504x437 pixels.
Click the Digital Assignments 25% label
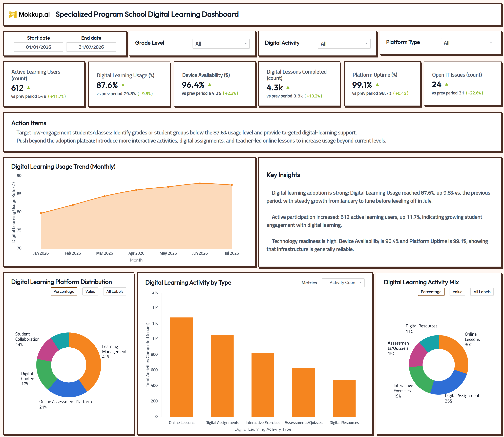pos(463,398)
